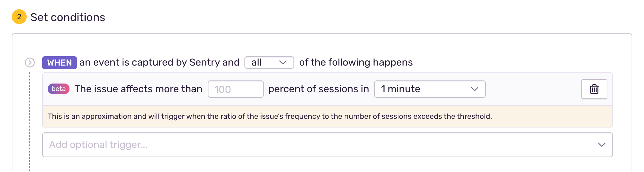The height and width of the screenshot is (172, 644).
Task: Expand the Add optional trigger dropdown
Action: click(327, 145)
